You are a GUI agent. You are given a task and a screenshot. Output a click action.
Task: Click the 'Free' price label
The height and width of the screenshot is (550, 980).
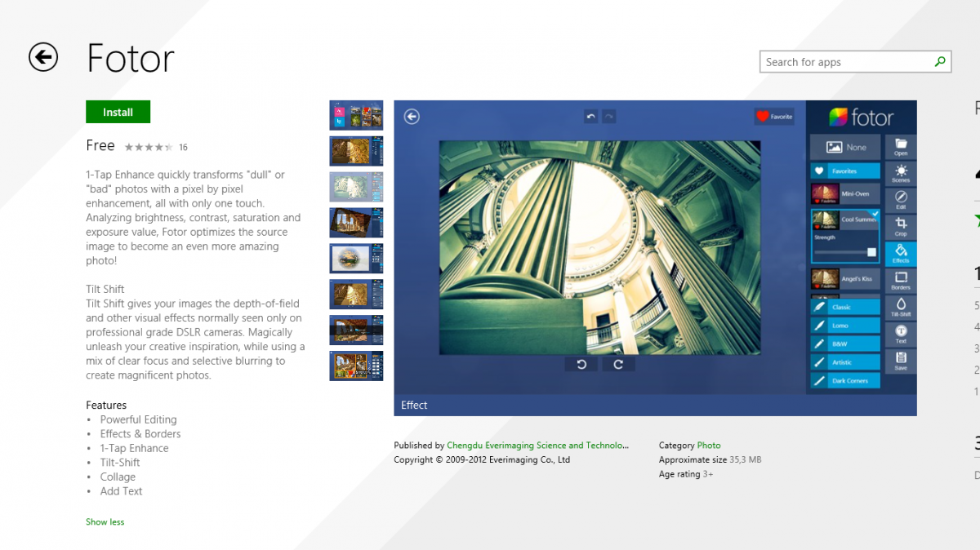pos(100,145)
